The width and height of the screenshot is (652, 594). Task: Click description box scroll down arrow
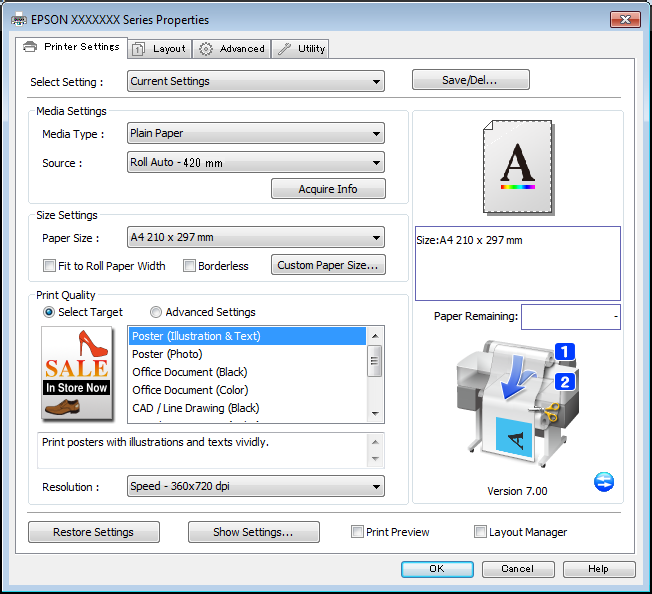click(375, 459)
